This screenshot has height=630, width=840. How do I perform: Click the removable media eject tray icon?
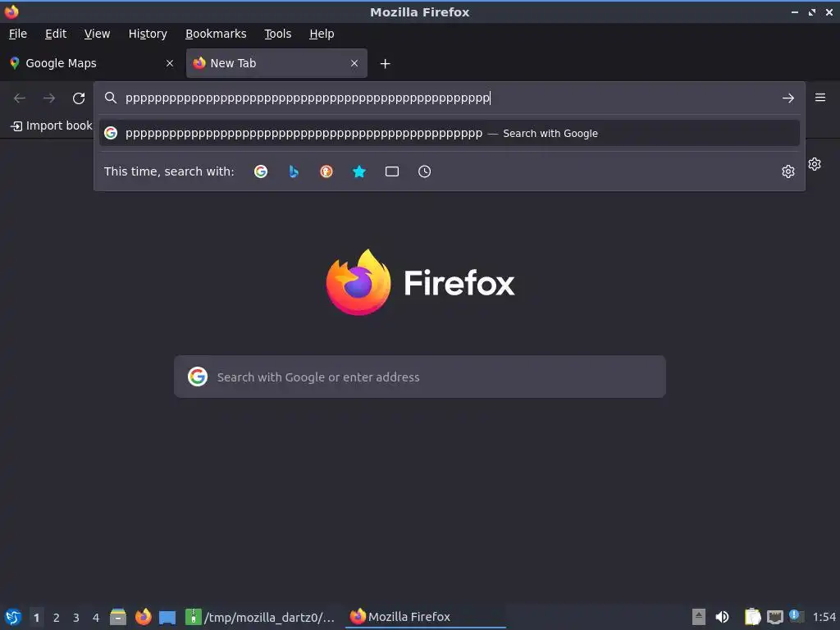(699, 617)
